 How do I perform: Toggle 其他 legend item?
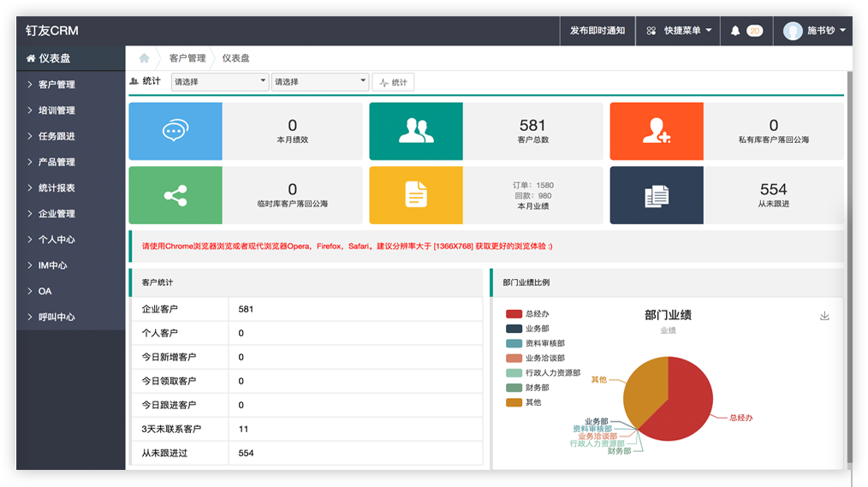tap(524, 402)
